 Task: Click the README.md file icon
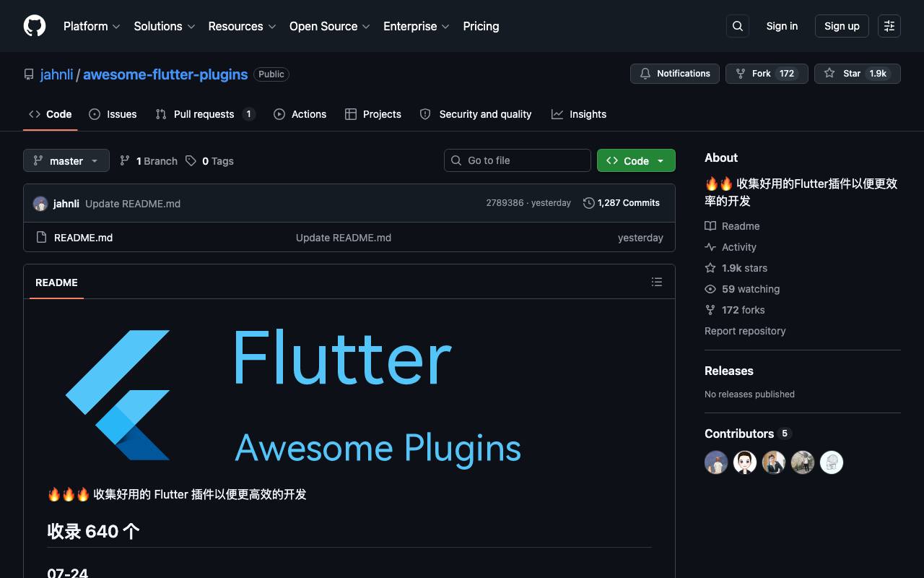pos(41,238)
